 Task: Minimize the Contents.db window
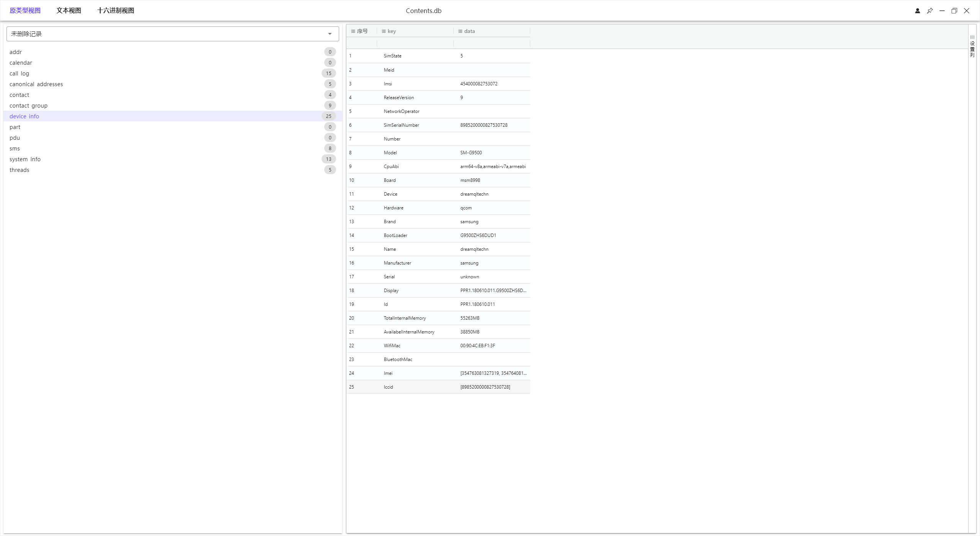click(x=942, y=11)
